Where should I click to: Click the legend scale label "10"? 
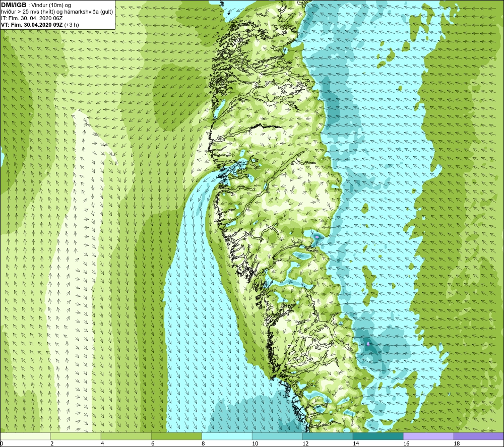click(x=255, y=444)
